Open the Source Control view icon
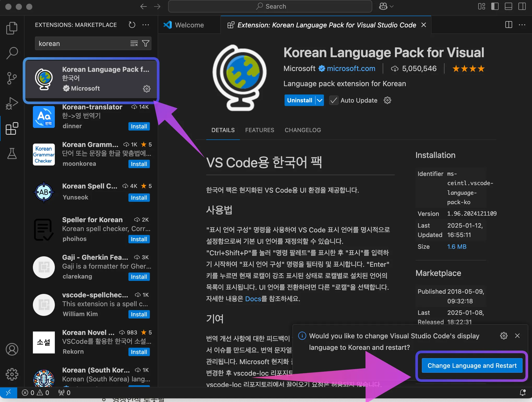 pyautogui.click(x=12, y=78)
